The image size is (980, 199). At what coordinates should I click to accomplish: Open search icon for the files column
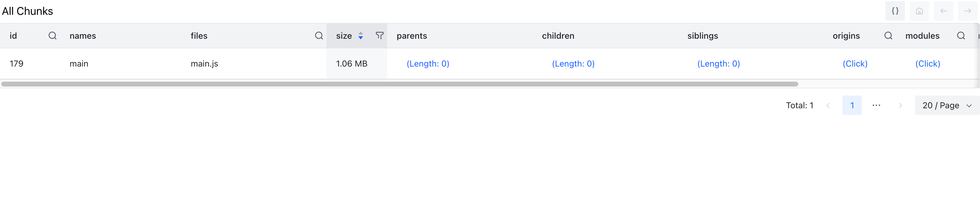tap(319, 36)
